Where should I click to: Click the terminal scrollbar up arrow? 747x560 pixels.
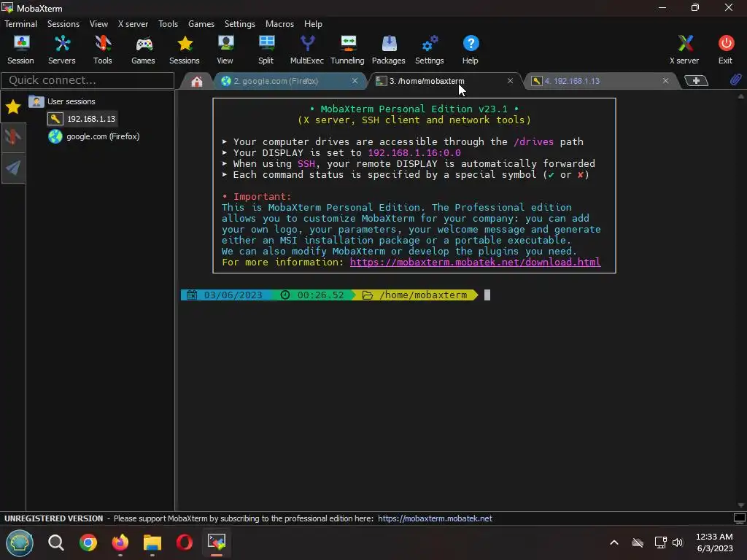point(741,96)
